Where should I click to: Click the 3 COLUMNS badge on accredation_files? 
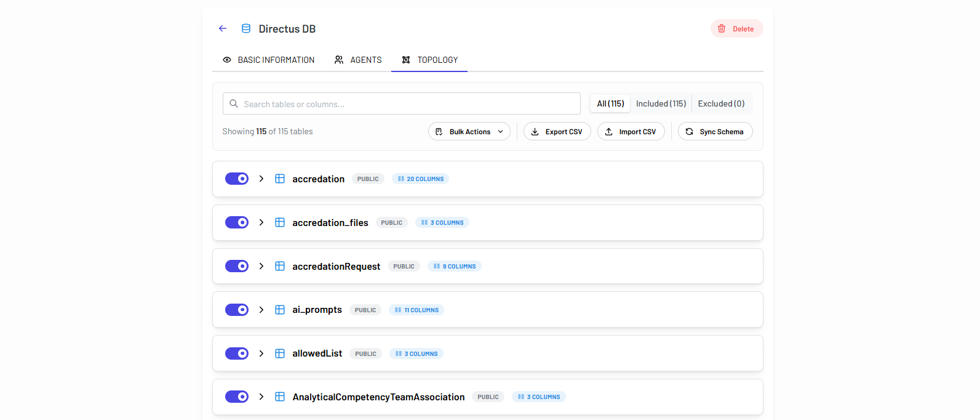coord(442,222)
